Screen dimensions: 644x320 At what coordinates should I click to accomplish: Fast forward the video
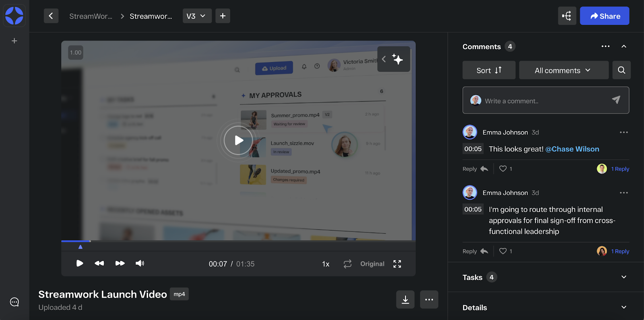[120, 263]
